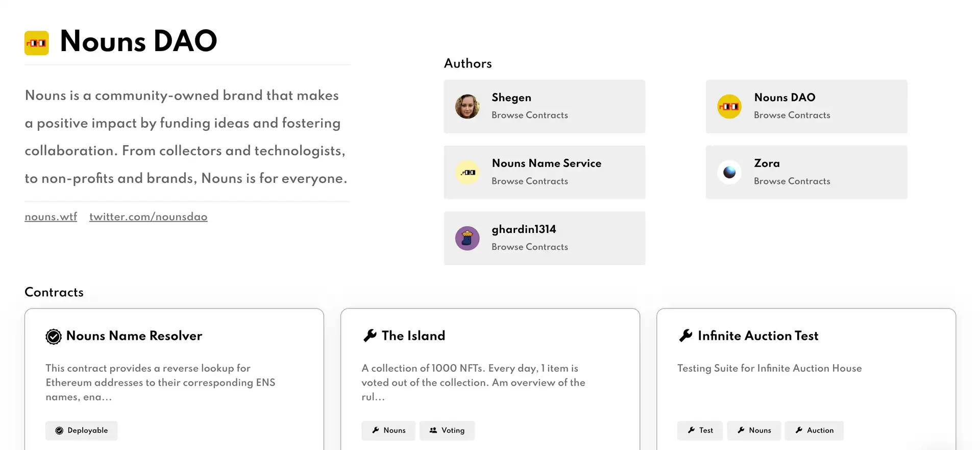Viewport: 980px width, 450px height.
Task: Open the twitter.com/nounsdao link
Action: coord(149,217)
